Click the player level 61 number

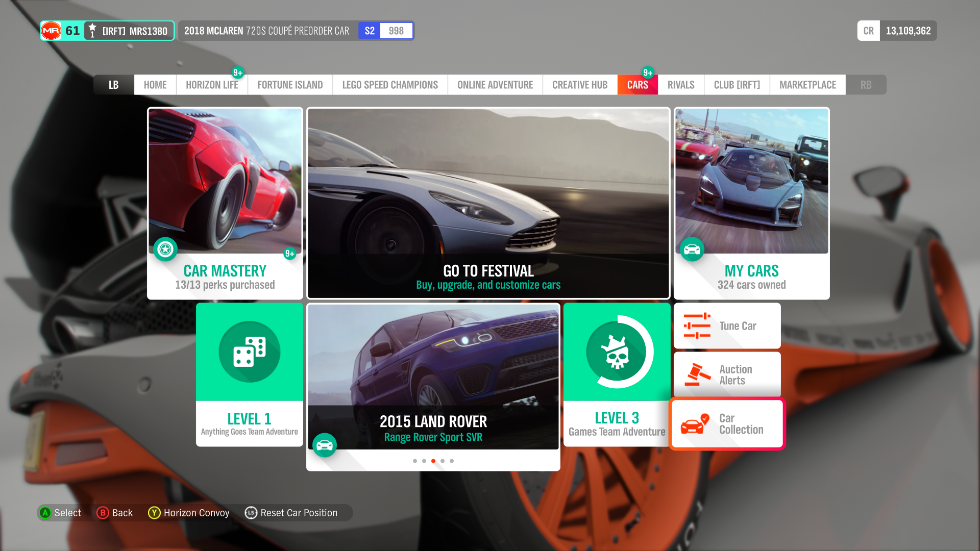pyautogui.click(x=72, y=31)
